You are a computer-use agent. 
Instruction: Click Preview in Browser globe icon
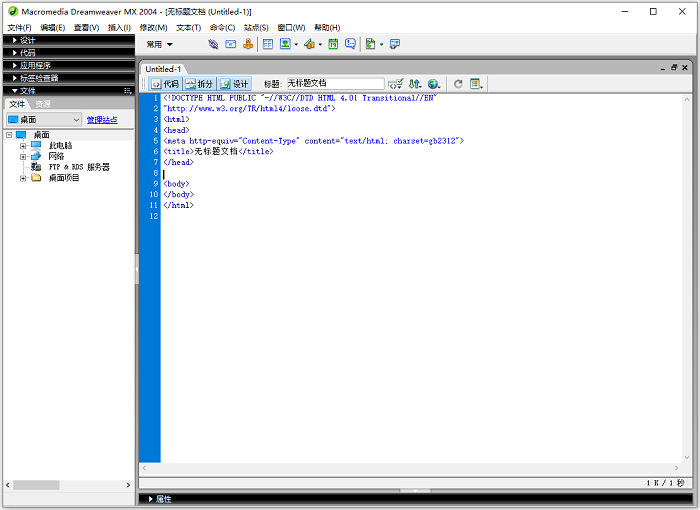coord(433,84)
